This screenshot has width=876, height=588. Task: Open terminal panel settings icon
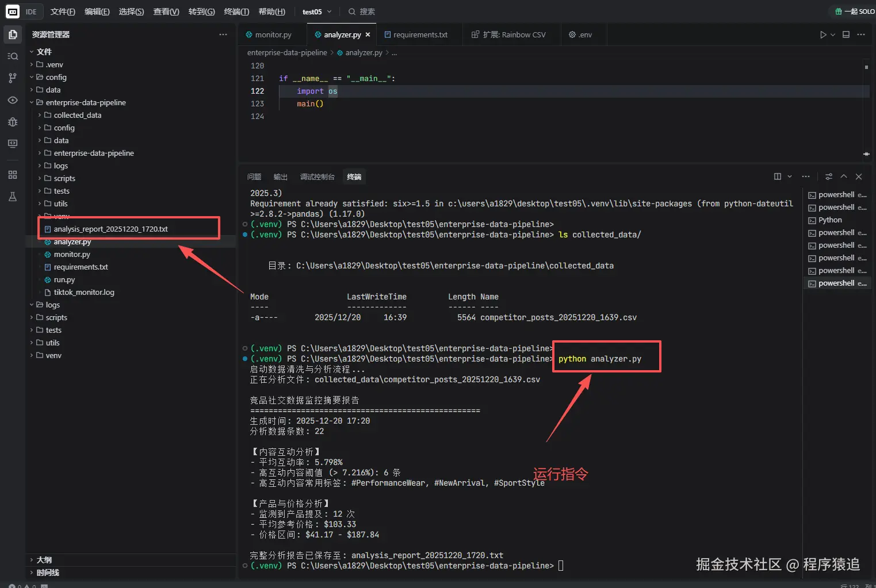click(829, 176)
